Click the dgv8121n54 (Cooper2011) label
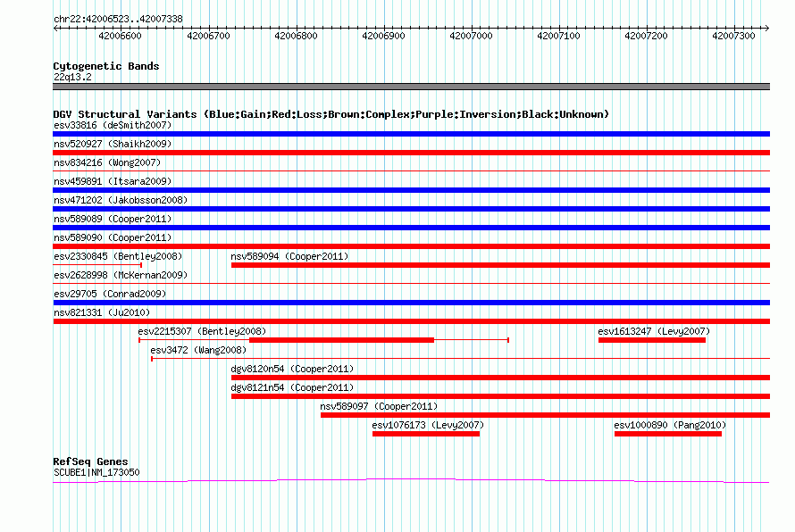This screenshot has width=795, height=532. coord(292,387)
